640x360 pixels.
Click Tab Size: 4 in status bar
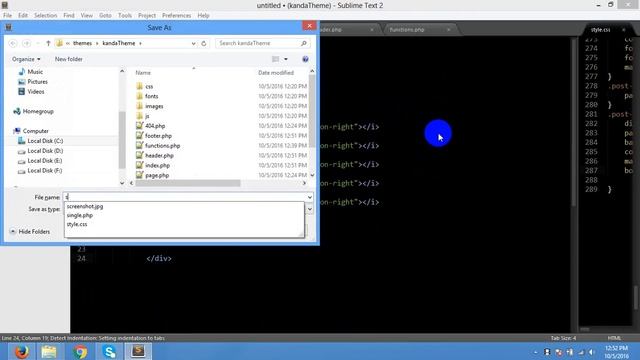pyautogui.click(x=563, y=338)
